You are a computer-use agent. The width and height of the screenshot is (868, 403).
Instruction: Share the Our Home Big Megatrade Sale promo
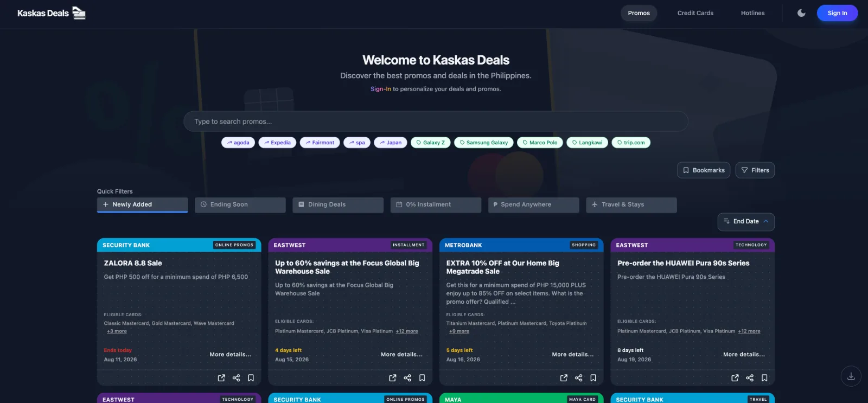[578, 378]
